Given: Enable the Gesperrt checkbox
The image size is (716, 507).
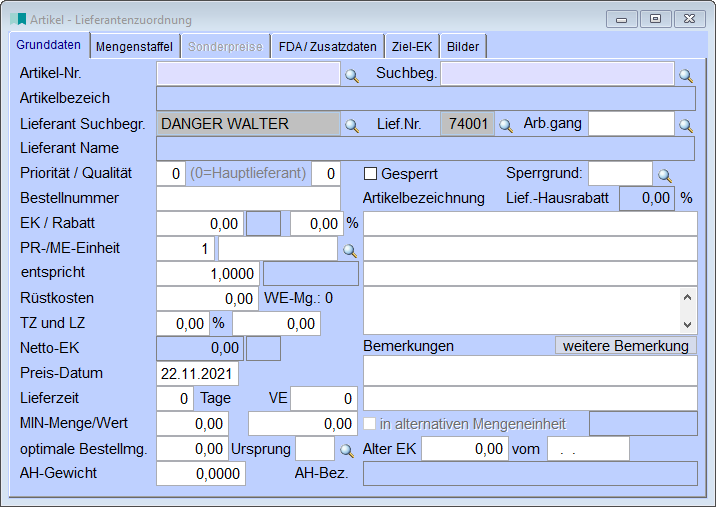Looking at the screenshot, I should [370, 174].
